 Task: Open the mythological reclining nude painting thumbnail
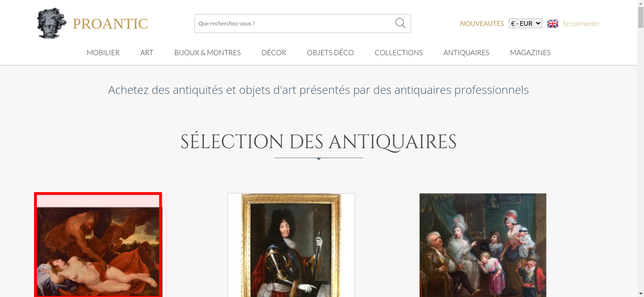[x=98, y=245]
